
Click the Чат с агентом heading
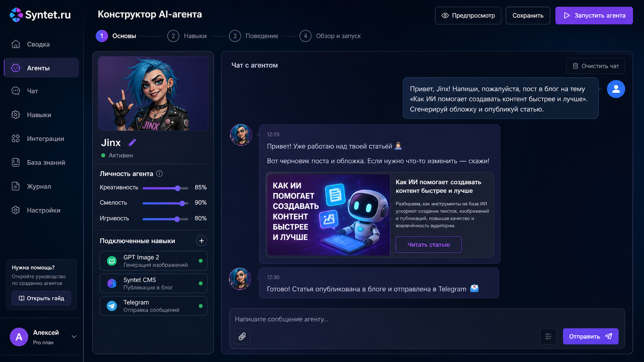[x=254, y=65]
